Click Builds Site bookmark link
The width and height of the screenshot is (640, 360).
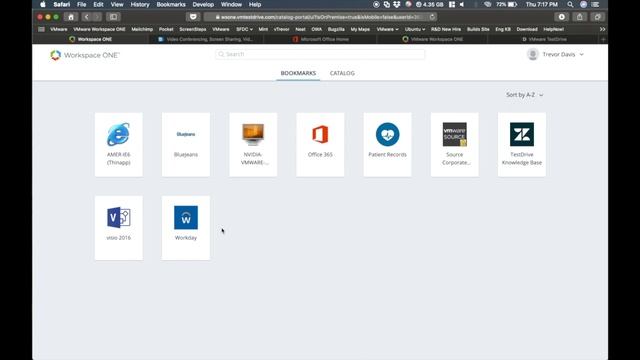(x=478, y=29)
